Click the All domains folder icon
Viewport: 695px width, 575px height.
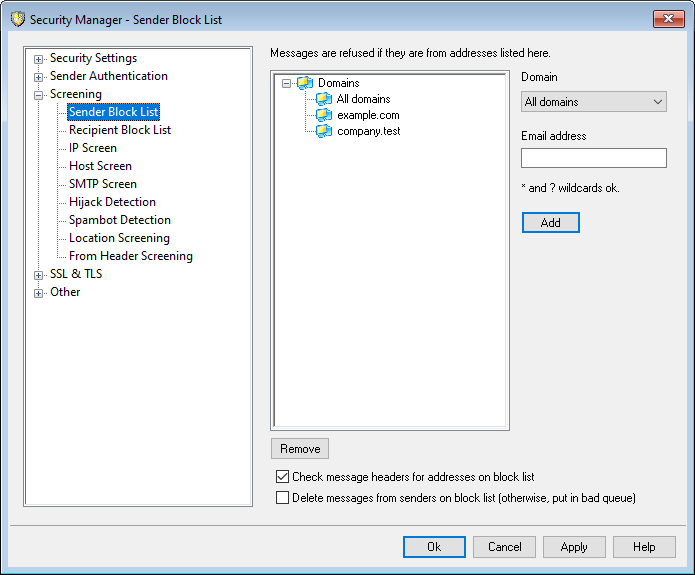click(x=324, y=99)
